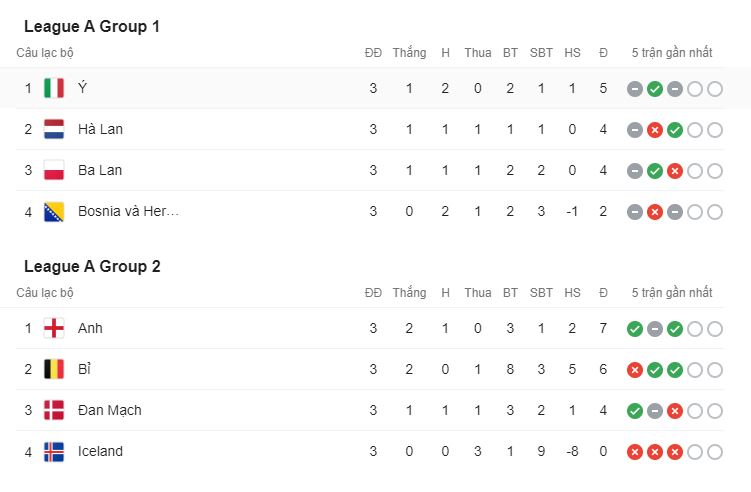Viewport: 751px width, 492px height.
Task: Select the League A Group 2 heading
Action: (x=92, y=266)
